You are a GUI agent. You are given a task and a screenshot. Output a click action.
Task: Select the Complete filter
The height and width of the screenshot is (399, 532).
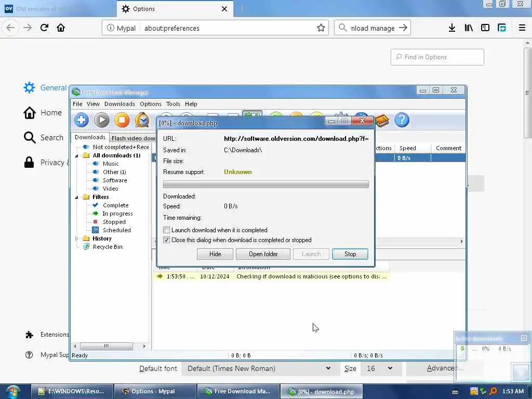click(x=115, y=205)
